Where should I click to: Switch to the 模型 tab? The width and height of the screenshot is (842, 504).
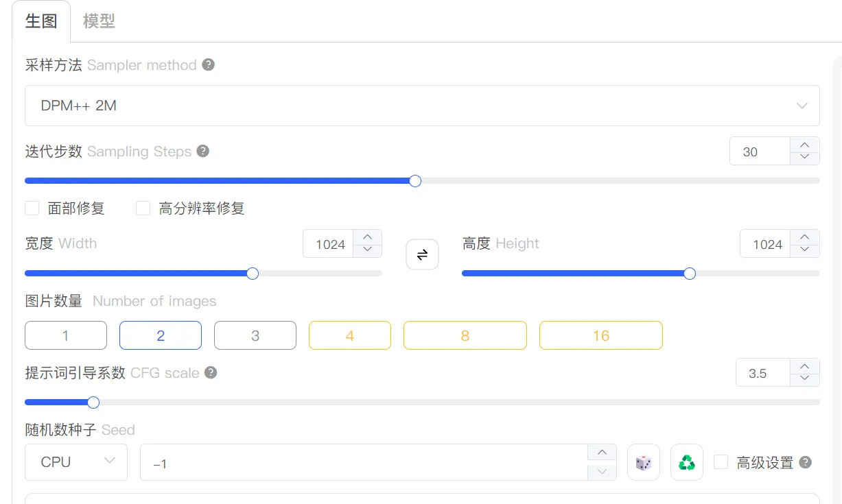[x=99, y=21]
